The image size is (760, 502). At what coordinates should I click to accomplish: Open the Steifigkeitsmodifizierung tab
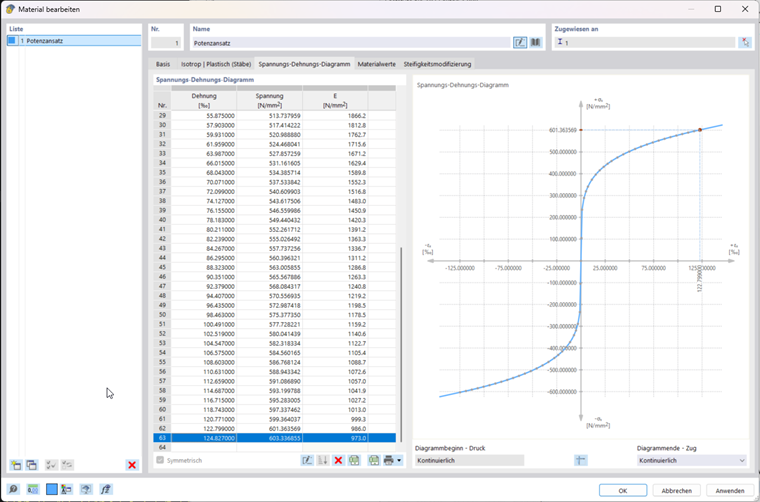tap(437, 64)
